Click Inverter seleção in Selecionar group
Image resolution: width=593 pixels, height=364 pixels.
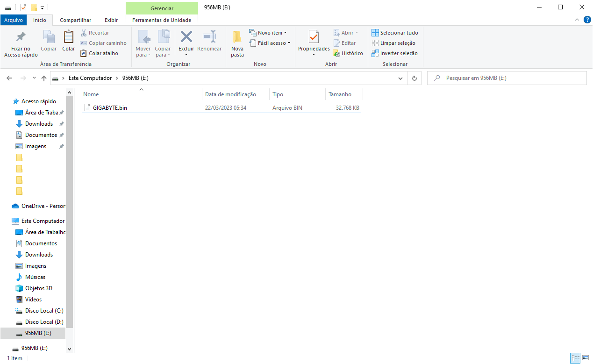395,53
